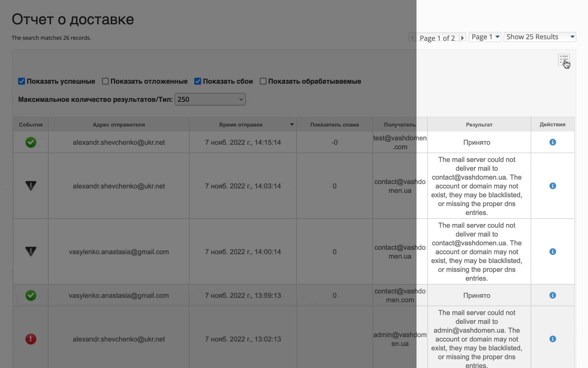The height and width of the screenshot is (368, 588).
Task: Open info action for admin@vashdomen.ua bottom row
Action: pos(553,339)
